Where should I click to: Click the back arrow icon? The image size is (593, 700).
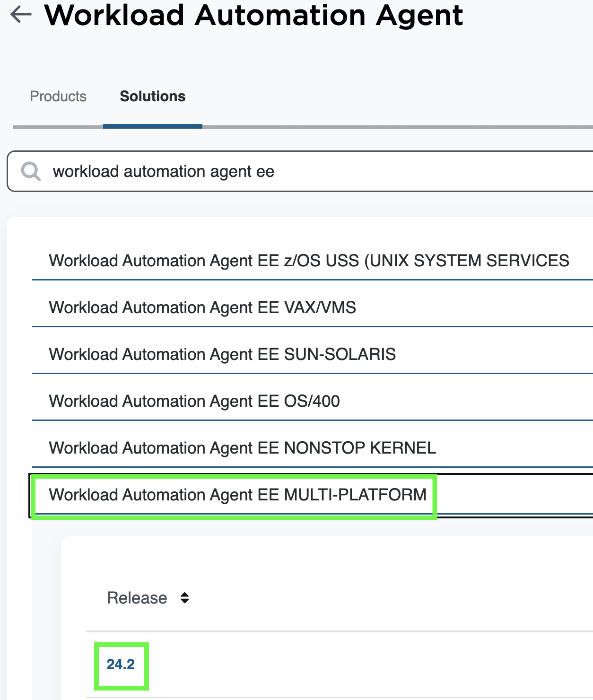click(x=21, y=15)
